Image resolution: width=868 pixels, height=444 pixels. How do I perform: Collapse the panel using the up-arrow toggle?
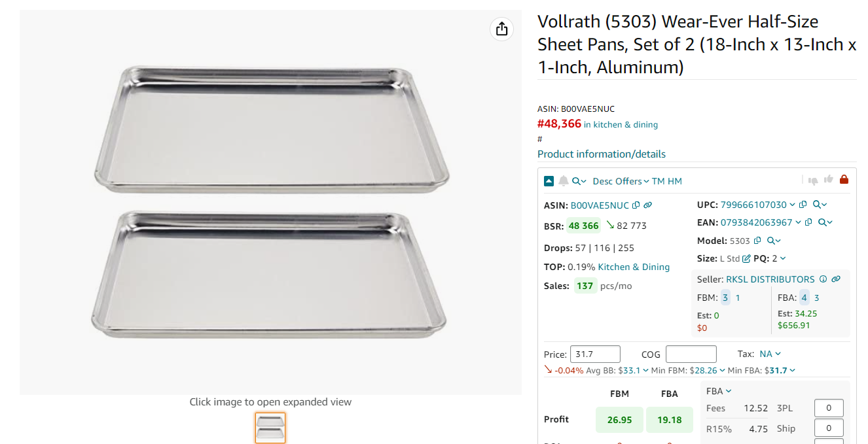point(549,181)
